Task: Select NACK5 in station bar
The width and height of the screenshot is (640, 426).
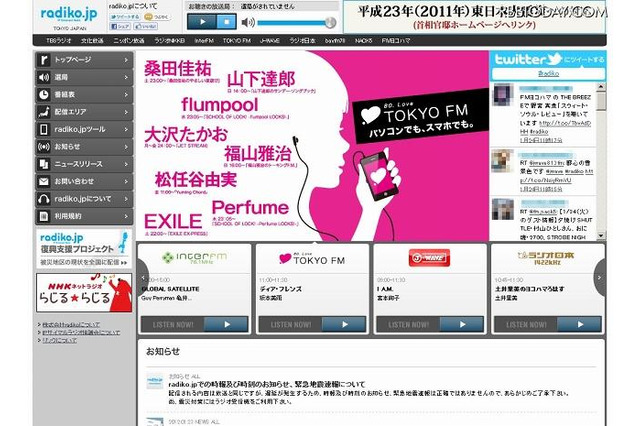Action: point(364,40)
